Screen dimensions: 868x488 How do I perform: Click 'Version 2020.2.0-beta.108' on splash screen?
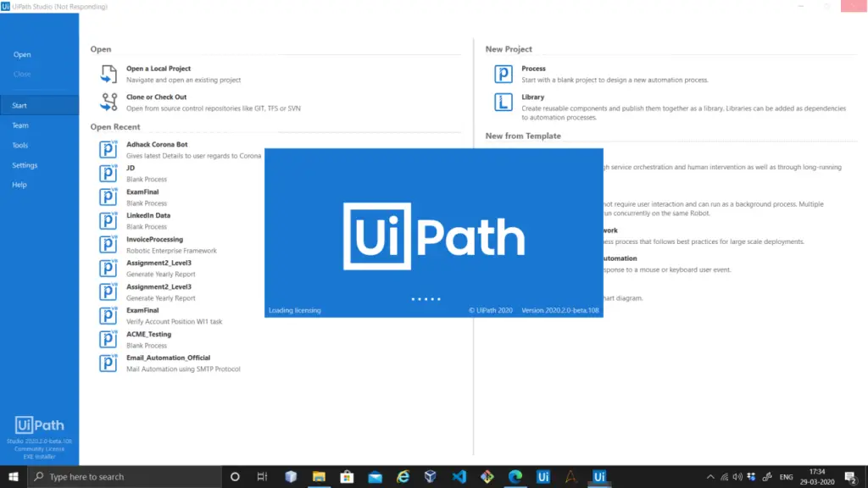560,310
